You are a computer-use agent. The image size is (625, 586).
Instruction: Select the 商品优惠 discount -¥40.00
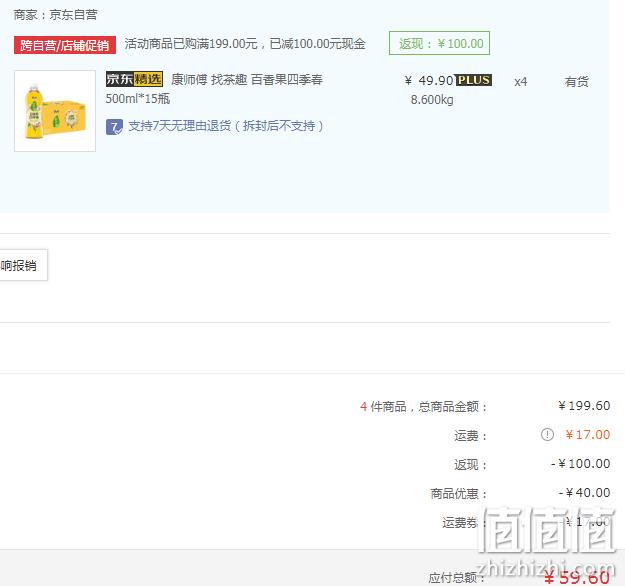[584, 493]
